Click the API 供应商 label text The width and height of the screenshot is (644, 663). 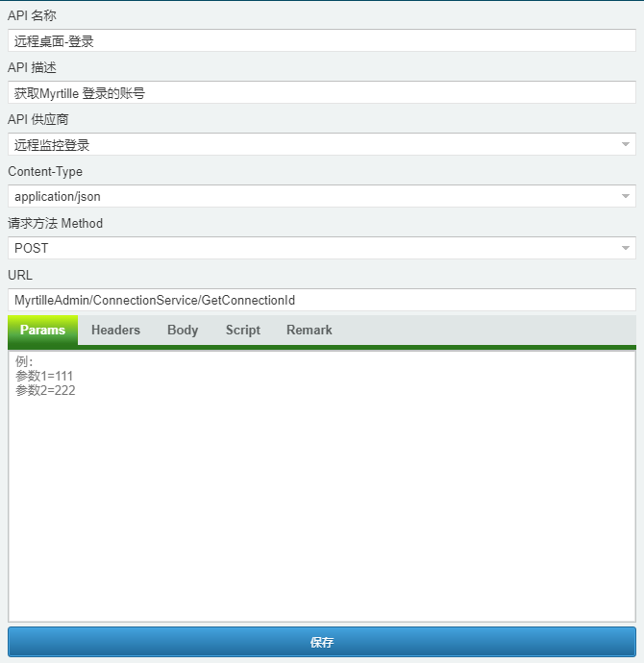(x=38, y=119)
